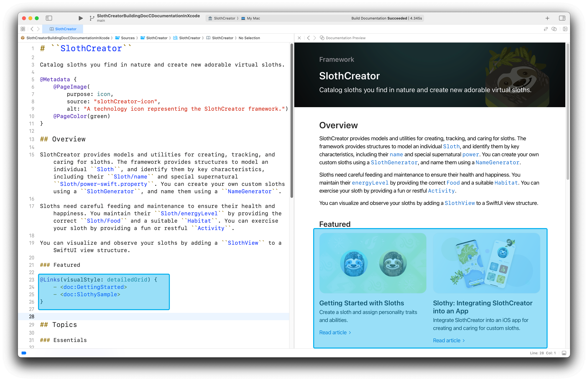Open the adjust editor options icon
588x381 pixels.
[554, 29]
